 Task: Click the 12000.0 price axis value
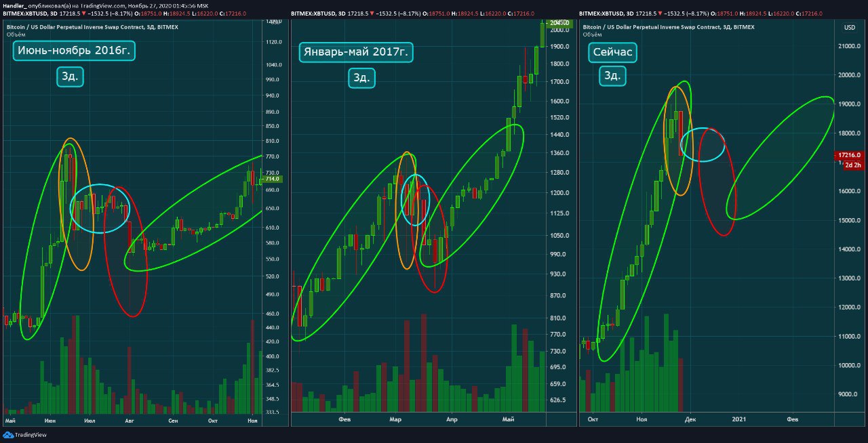click(x=849, y=308)
